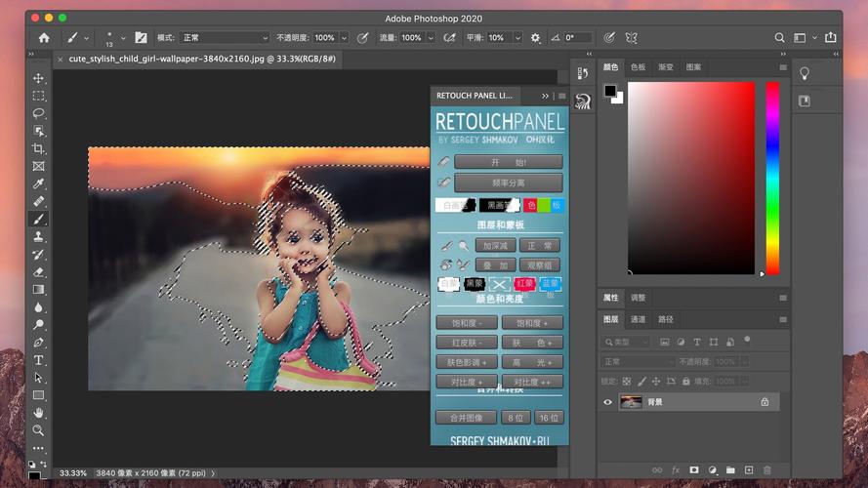
Task: Select the Crop tool
Action: click(39, 149)
